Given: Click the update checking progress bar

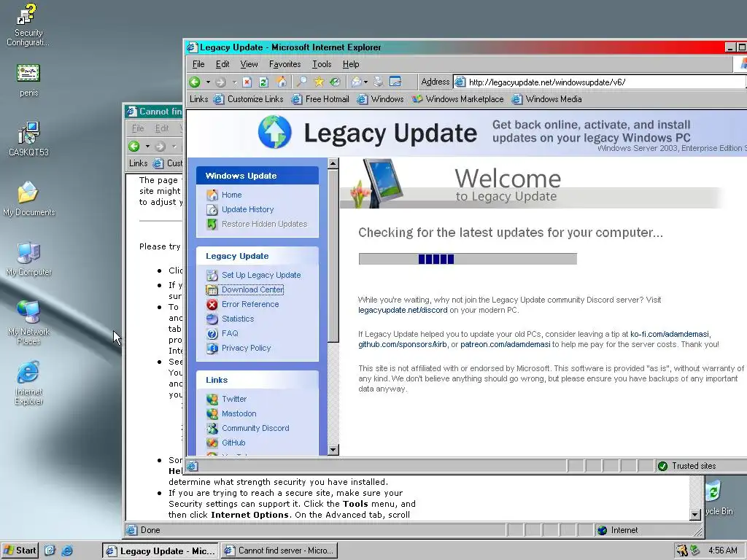Looking at the screenshot, I should (468, 259).
